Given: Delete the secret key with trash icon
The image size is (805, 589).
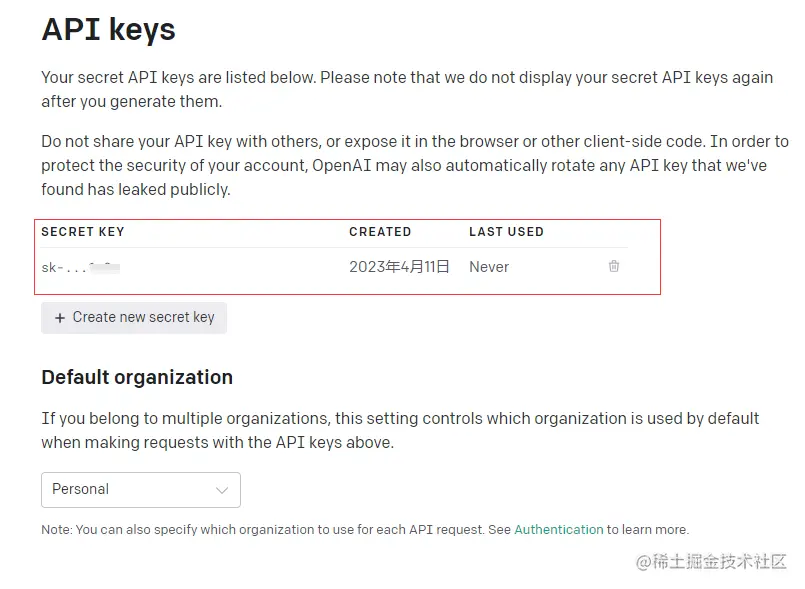Looking at the screenshot, I should click(614, 267).
